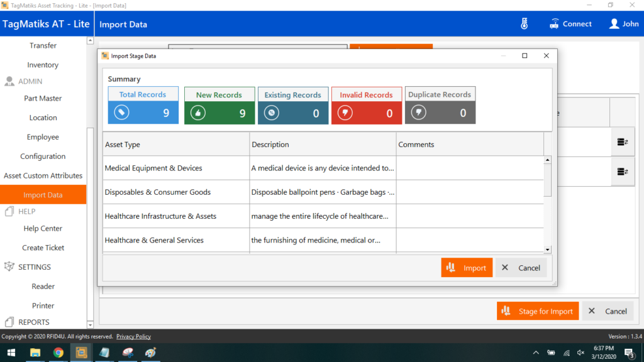This screenshot has width=644, height=362.
Task: Click the Asset Type column header
Action: pyautogui.click(x=176, y=145)
